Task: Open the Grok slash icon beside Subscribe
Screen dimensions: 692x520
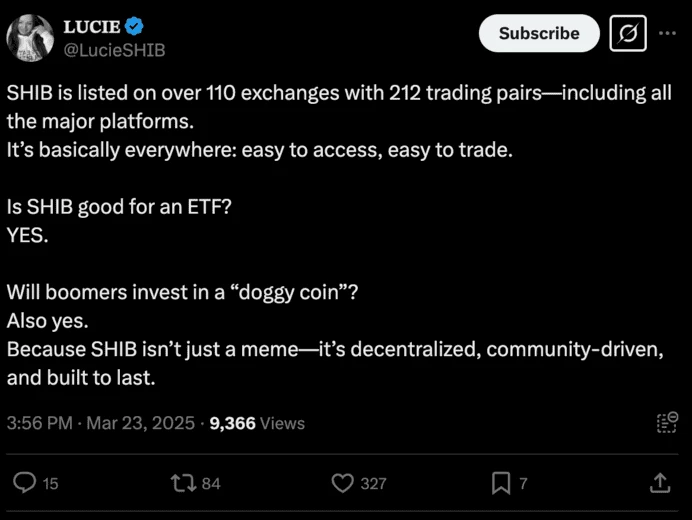Action: [628, 34]
